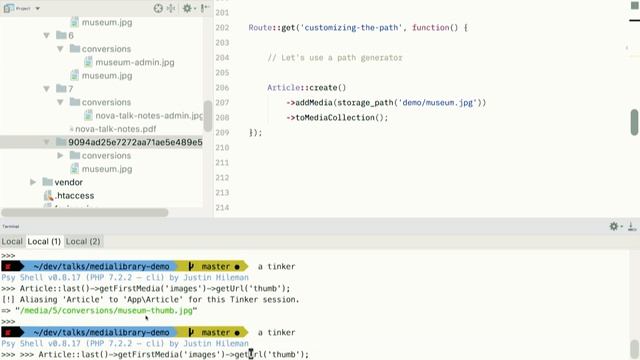640x360 pixels.
Task: Select museum-admin.jpg file
Action: coord(135,62)
